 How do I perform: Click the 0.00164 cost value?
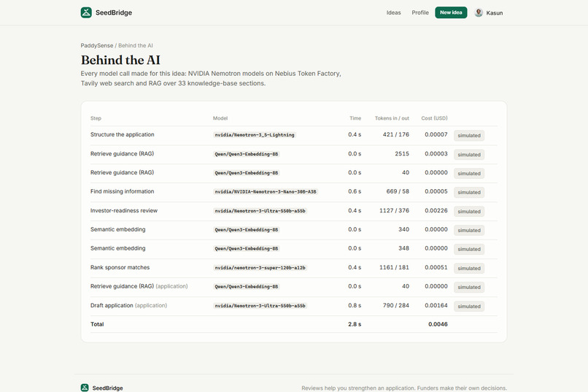(x=436, y=305)
